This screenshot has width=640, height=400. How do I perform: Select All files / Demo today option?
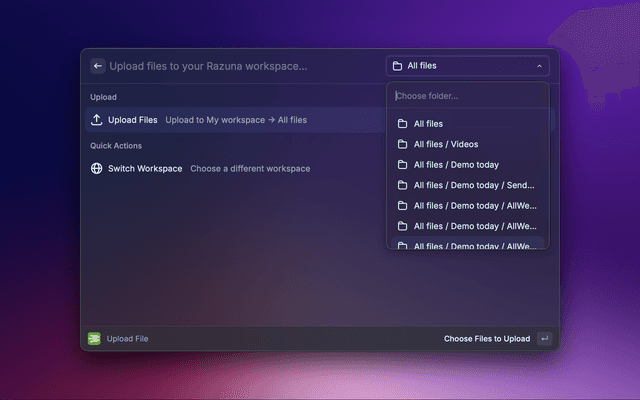coord(455,165)
